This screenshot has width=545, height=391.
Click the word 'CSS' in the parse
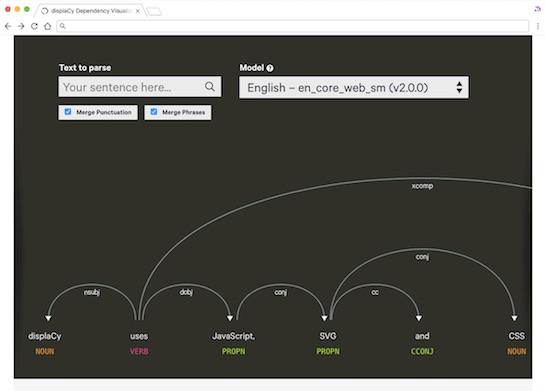coord(516,336)
